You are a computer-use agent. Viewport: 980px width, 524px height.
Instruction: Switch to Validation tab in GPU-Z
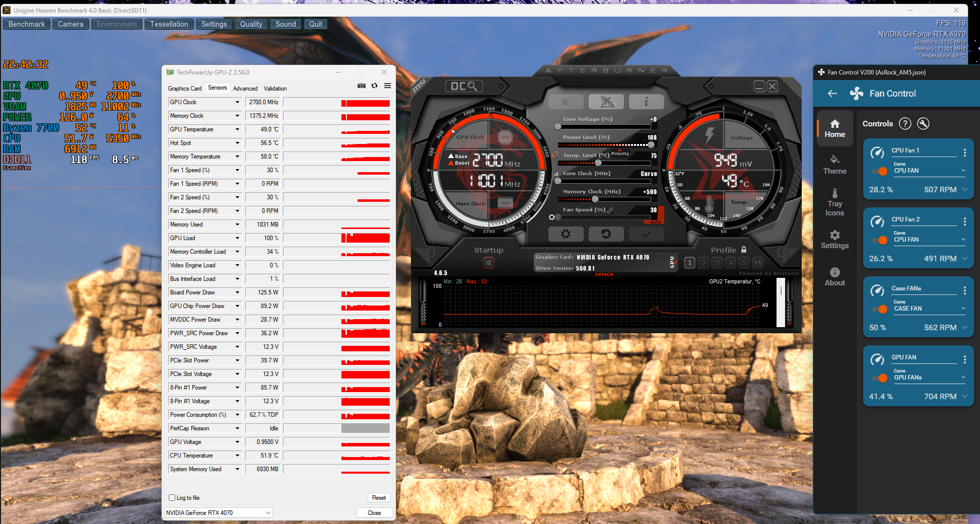[x=275, y=89]
